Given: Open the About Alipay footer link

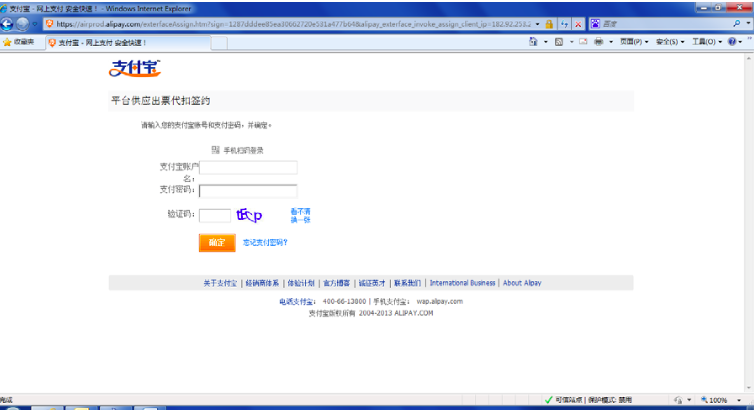Looking at the screenshot, I should pyautogui.click(x=522, y=283).
